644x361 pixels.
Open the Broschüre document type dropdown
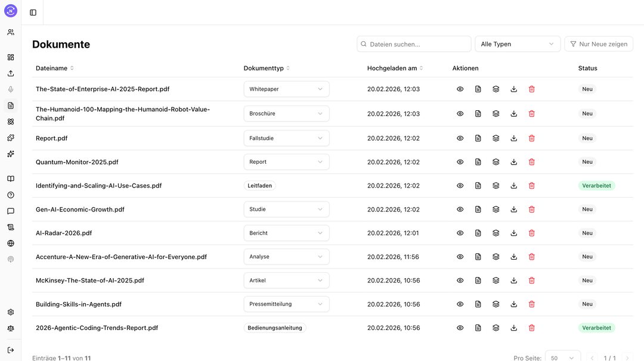(286, 114)
